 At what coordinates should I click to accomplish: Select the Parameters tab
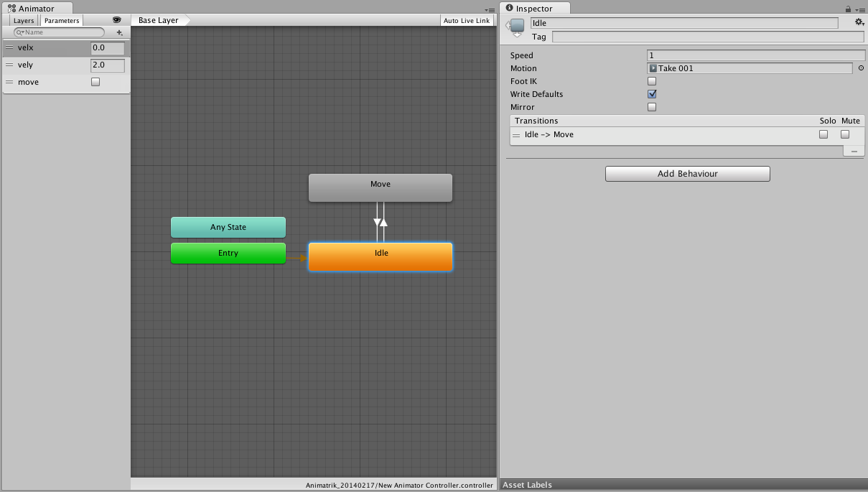pos(61,20)
